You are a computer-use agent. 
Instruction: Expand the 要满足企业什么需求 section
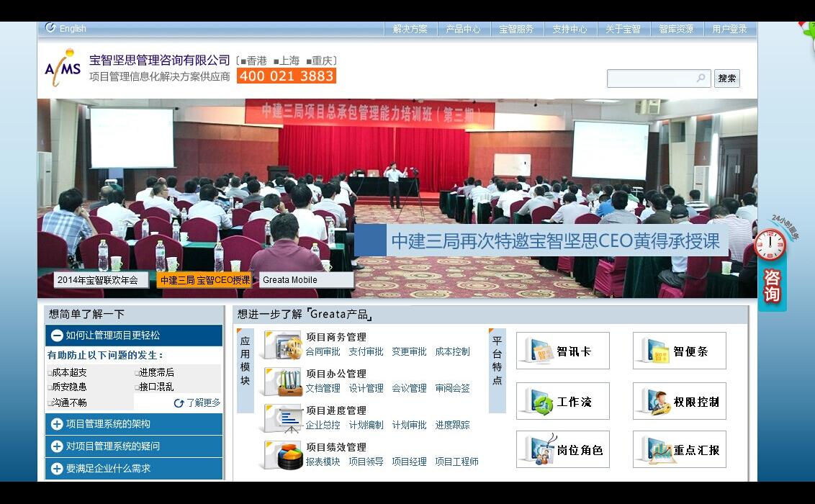point(134,469)
